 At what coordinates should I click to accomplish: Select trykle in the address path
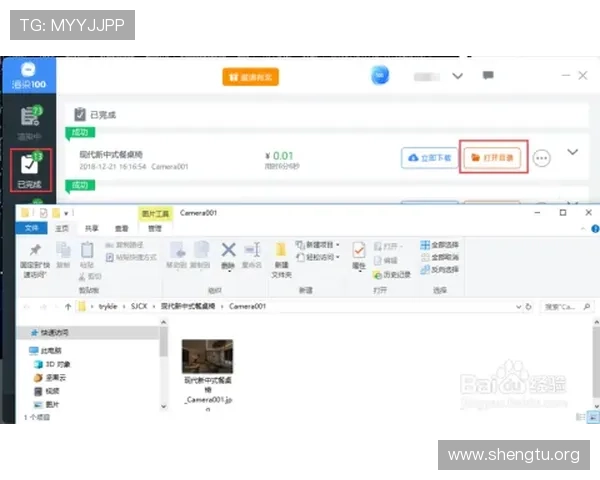(108, 306)
